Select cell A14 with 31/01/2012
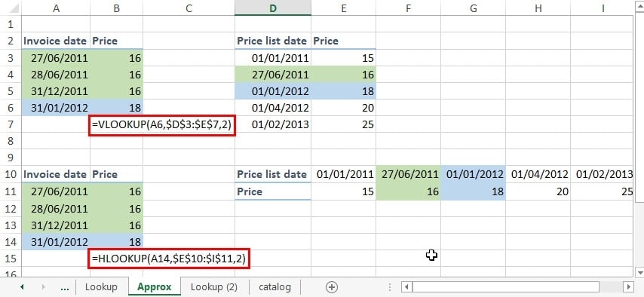Viewport: 644px width, 297px height. pyautogui.click(x=56, y=242)
